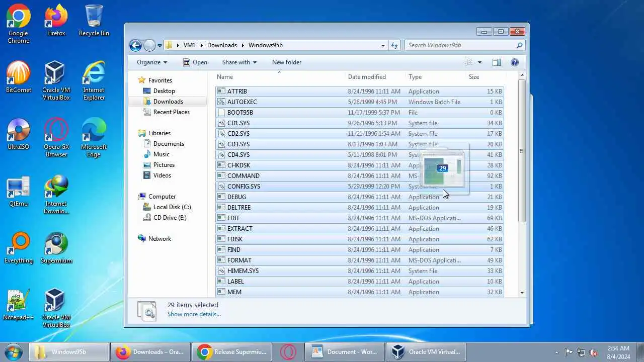Open the Share with dropdown menu

pos(239,62)
